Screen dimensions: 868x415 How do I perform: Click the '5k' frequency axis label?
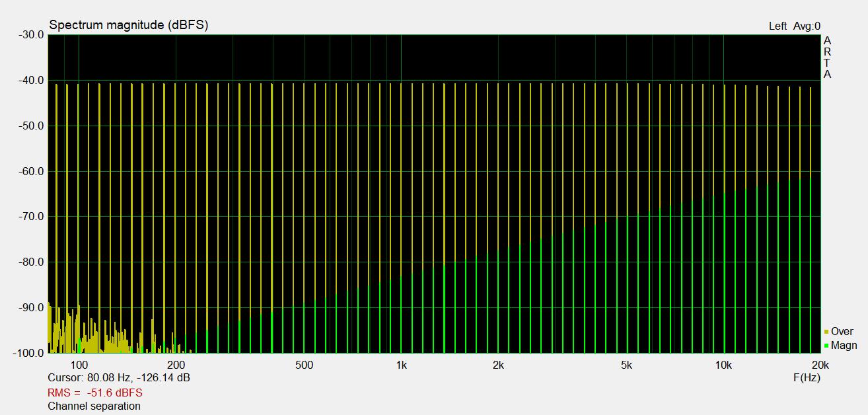tap(626, 365)
